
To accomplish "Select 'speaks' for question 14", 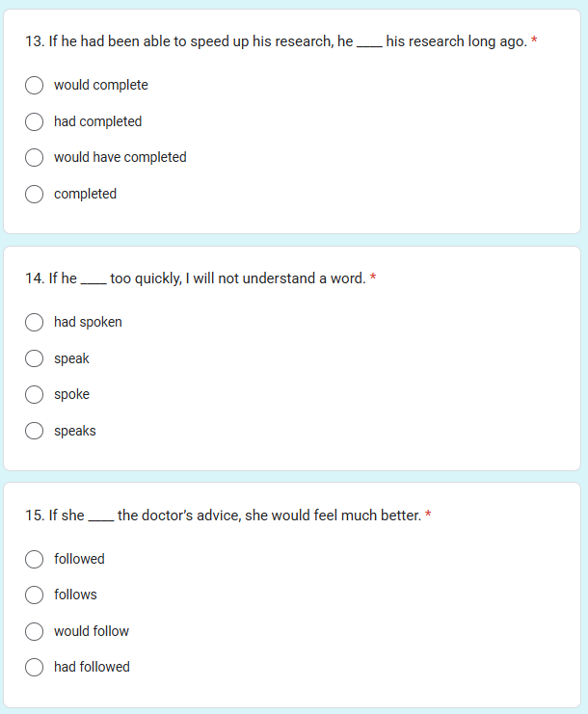I will coord(34,431).
